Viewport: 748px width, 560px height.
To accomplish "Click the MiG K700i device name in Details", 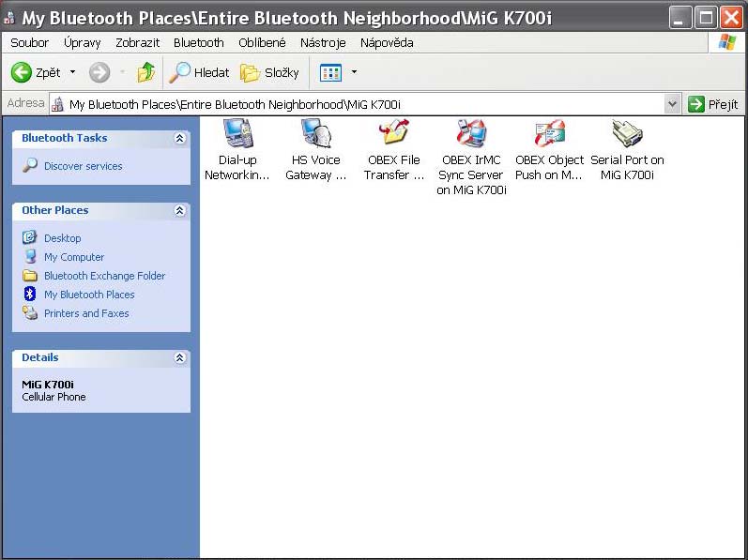I will [x=48, y=385].
